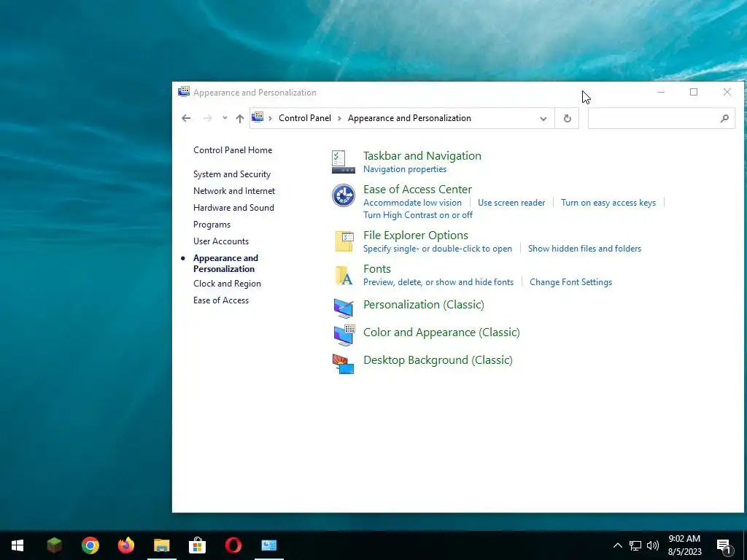Open File Explorer from the taskbar
The width and height of the screenshot is (747, 560).
[x=161, y=545]
